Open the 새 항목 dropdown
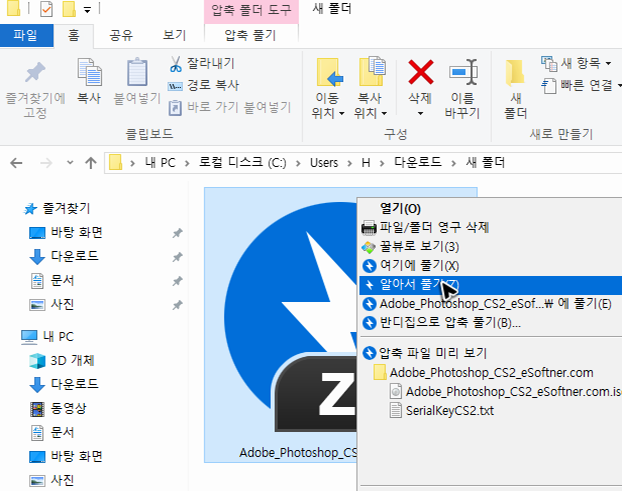622x491 pixels. (x=576, y=63)
